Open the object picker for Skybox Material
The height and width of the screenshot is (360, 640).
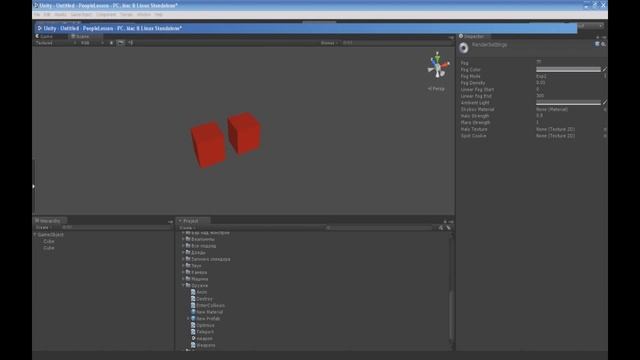tap(605, 109)
